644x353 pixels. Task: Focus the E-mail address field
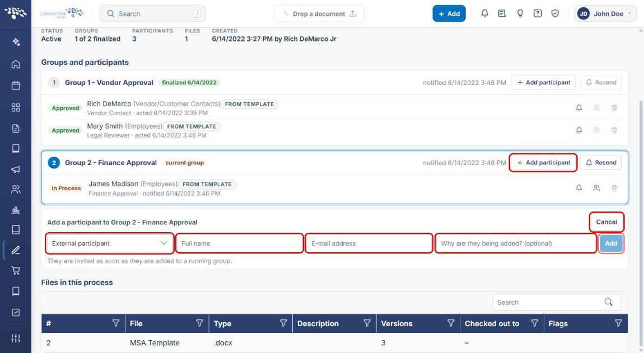tap(369, 243)
